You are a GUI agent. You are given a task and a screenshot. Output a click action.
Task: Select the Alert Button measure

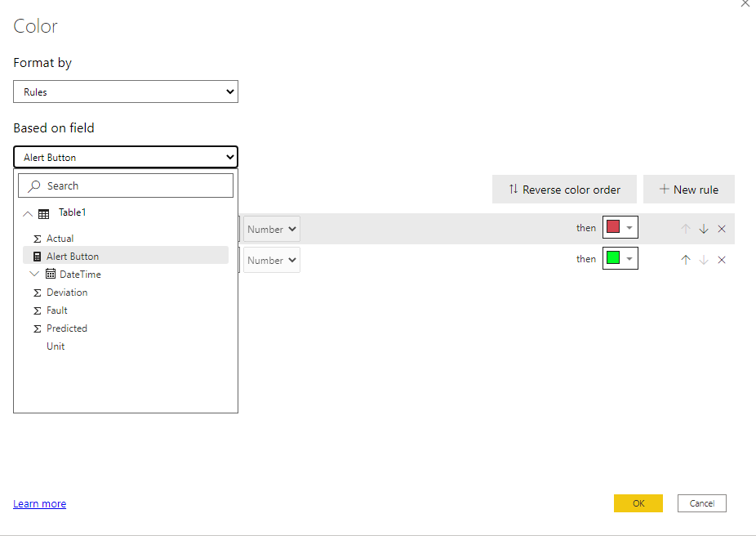(x=126, y=257)
